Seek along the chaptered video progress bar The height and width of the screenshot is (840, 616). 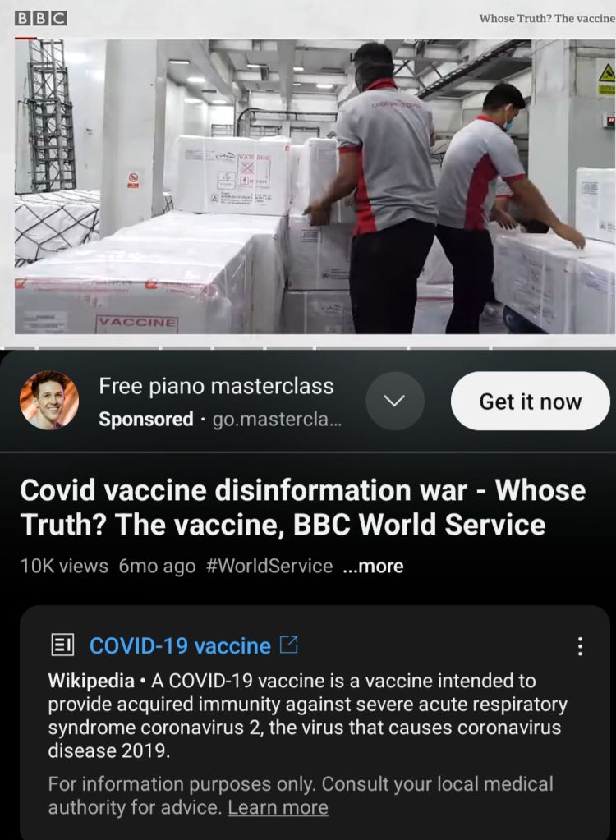[308, 348]
